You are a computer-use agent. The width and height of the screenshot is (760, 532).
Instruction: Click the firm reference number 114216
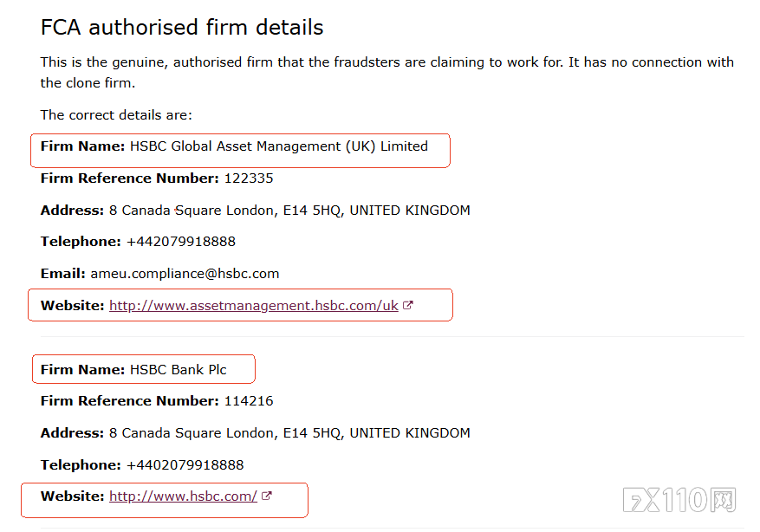[248, 401]
